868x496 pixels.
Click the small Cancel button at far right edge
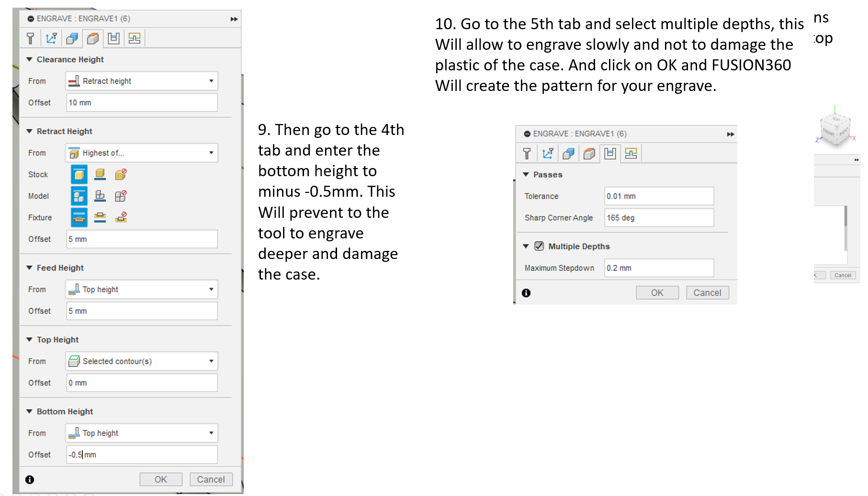tap(843, 275)
